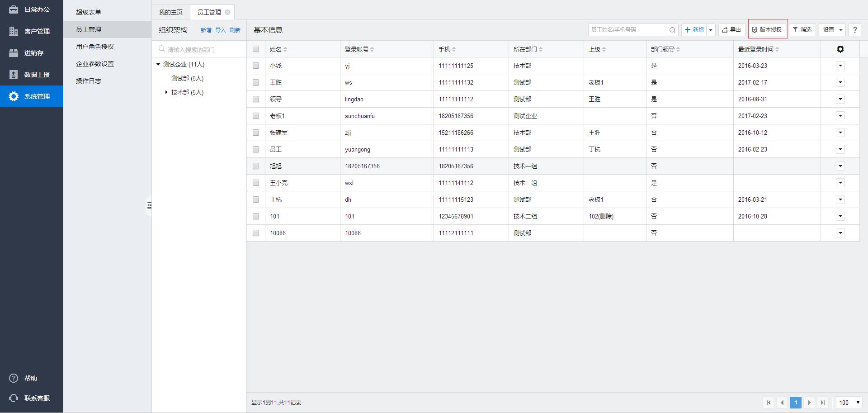Open the 设置 dropdown menu
Screen dimensions: 868x413
[x=832, y=30]
